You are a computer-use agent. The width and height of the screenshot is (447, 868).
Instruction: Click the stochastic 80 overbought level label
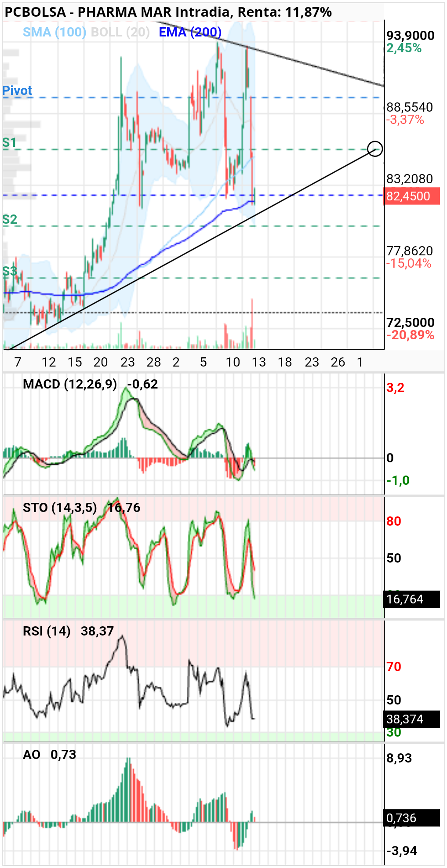394,521
